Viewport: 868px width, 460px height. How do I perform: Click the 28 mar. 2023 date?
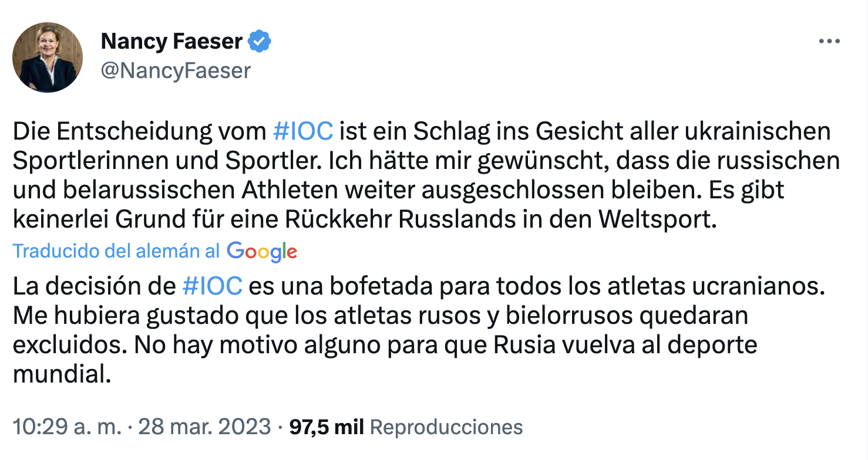pos(204,427)
